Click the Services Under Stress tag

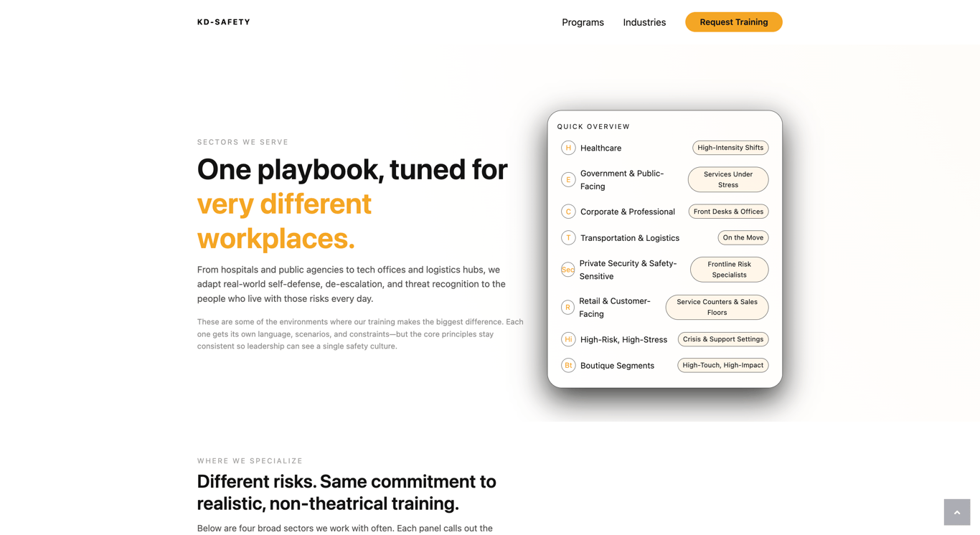click(x=727, y=179)
